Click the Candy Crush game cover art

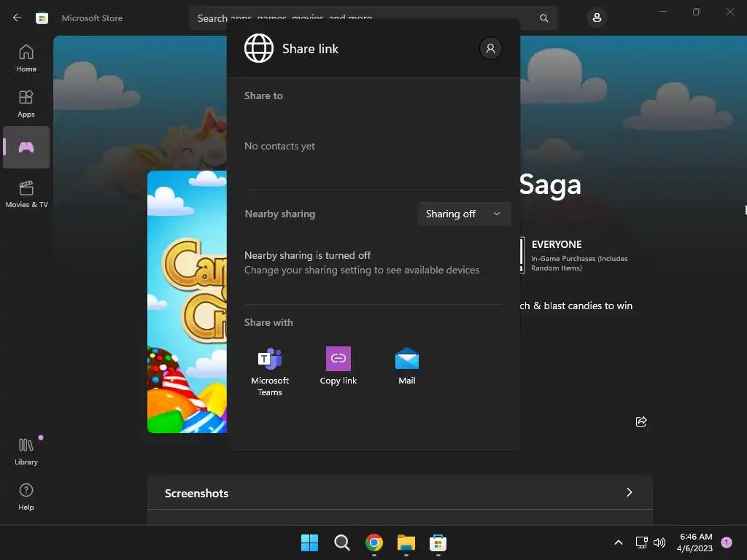(187, 302)
